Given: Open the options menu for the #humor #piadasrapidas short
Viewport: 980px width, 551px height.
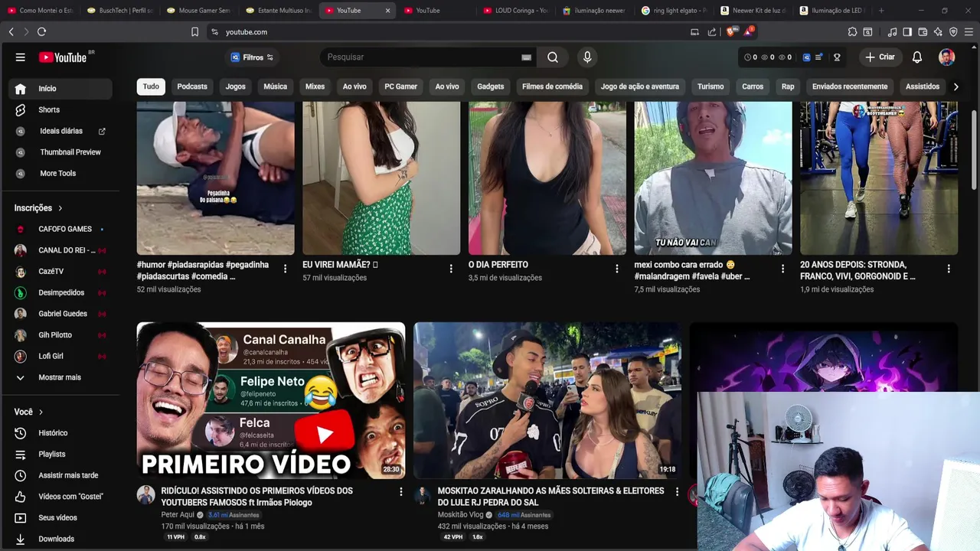Looking at the screenshot, I should pos(285,269).
